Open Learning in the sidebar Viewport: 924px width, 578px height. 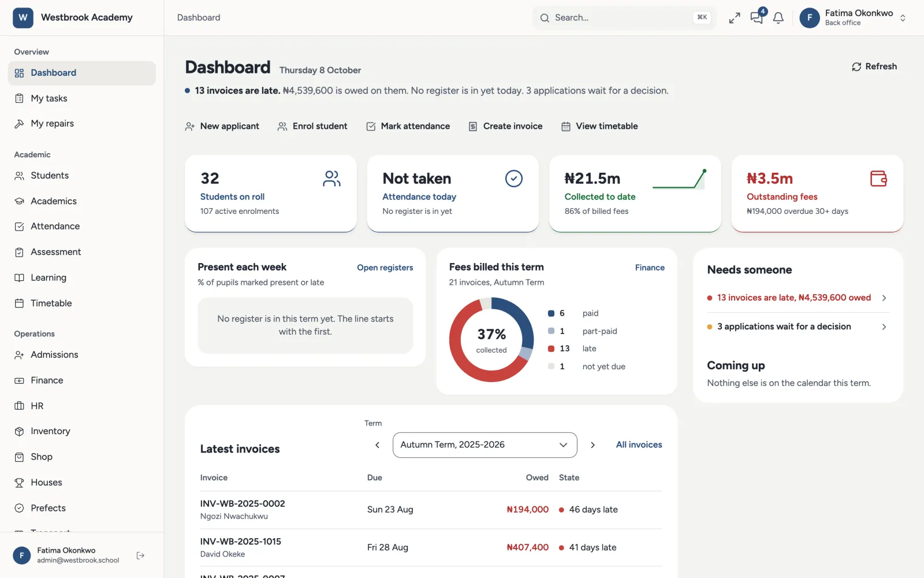(x=82, y=278)
